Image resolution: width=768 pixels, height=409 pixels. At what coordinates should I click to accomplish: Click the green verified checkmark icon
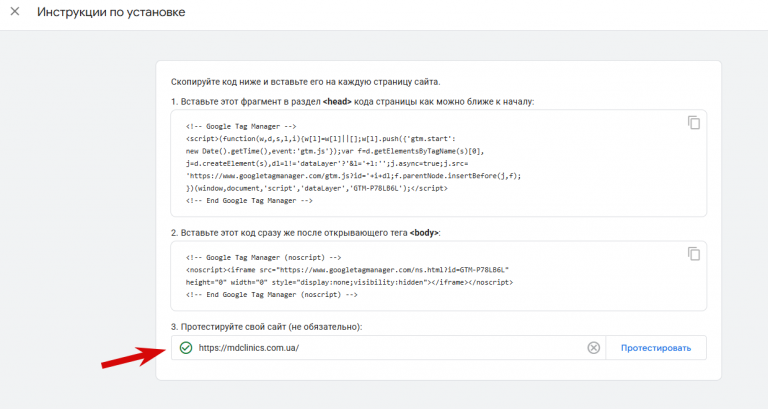pos(186,348)
